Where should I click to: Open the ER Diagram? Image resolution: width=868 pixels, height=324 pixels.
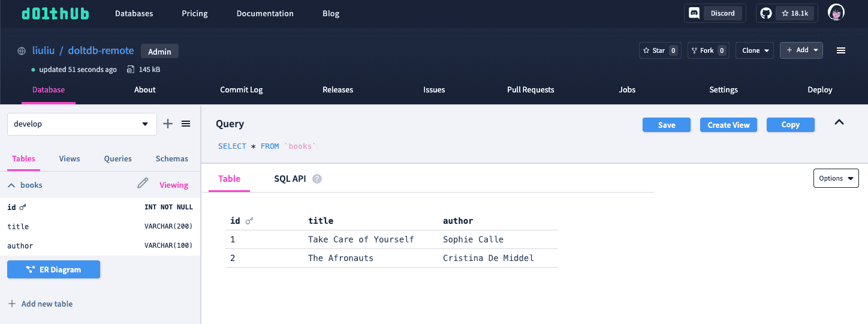coord(53,269)
